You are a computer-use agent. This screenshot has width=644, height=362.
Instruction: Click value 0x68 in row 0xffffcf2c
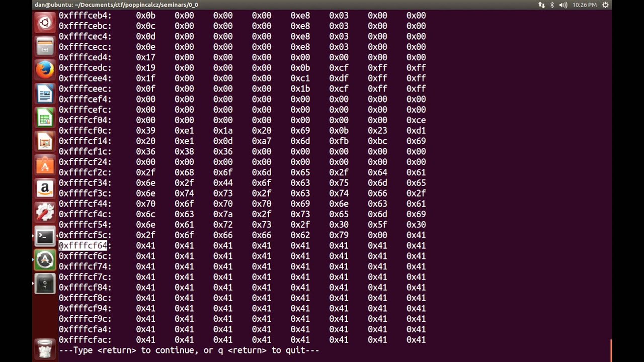[x=184, y=172]
